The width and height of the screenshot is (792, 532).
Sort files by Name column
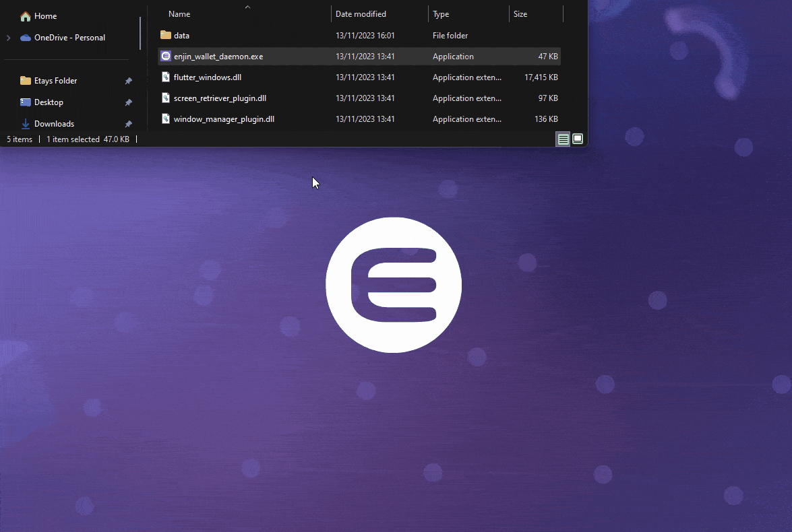pos(179,14)
